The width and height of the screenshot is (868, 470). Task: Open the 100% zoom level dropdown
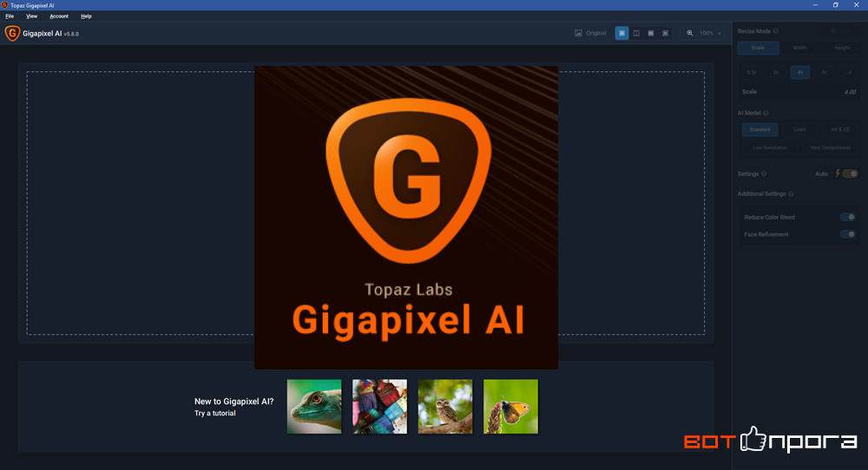[x=710, y=33]
